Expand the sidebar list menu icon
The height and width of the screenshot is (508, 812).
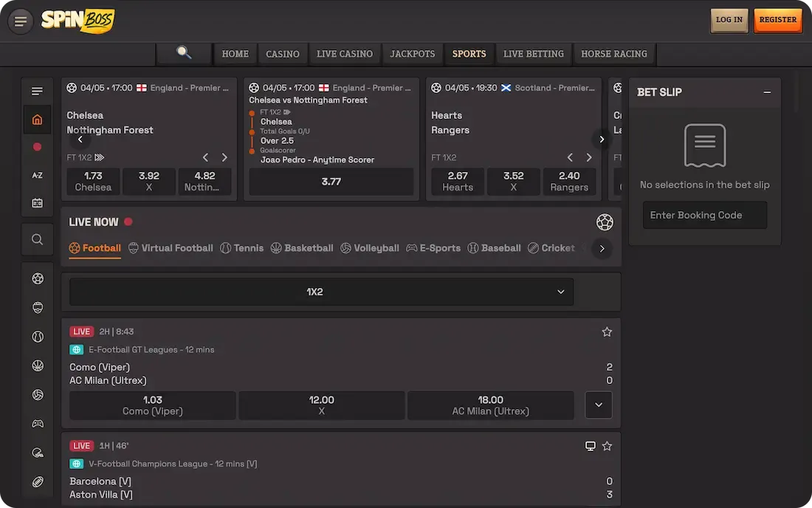tap(38, 91)
